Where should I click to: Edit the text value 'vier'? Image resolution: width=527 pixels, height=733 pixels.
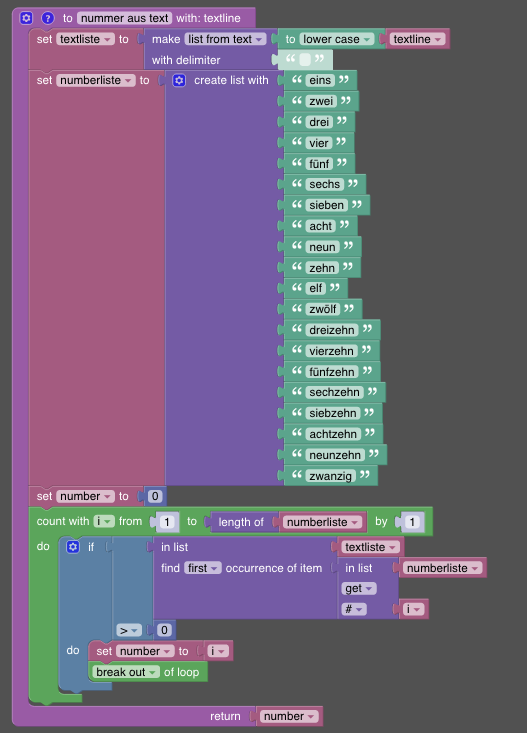tap(319, 143)
